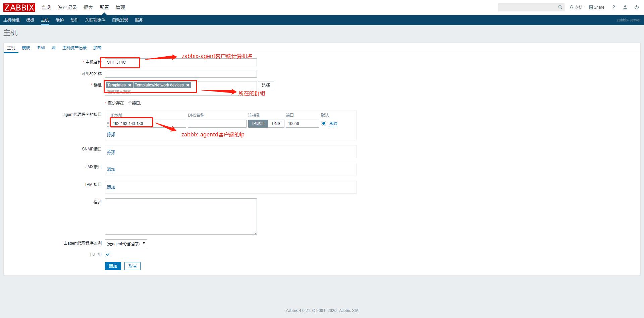Go to 主机群组 submenu
644x318 pixels.
(x=11, y=20)
